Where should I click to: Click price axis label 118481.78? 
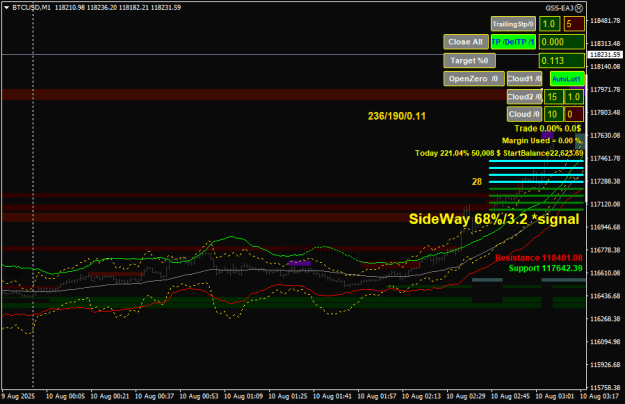605,20
